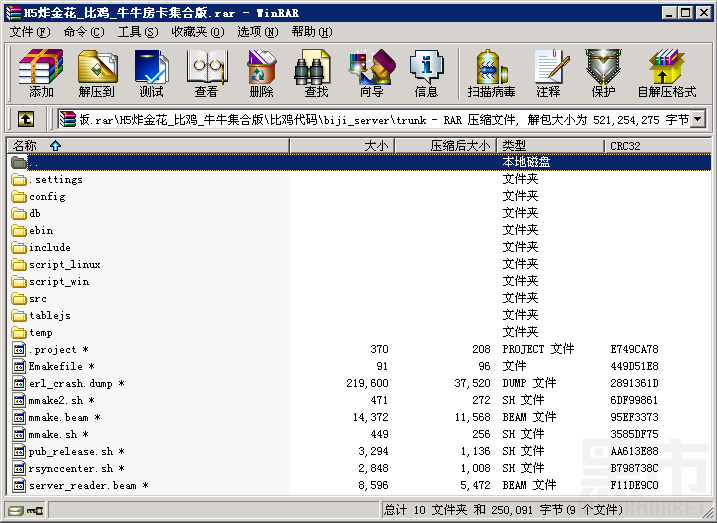Select the ebin folder icon
The height and width of the screenshot is (523, 717).
19,230
